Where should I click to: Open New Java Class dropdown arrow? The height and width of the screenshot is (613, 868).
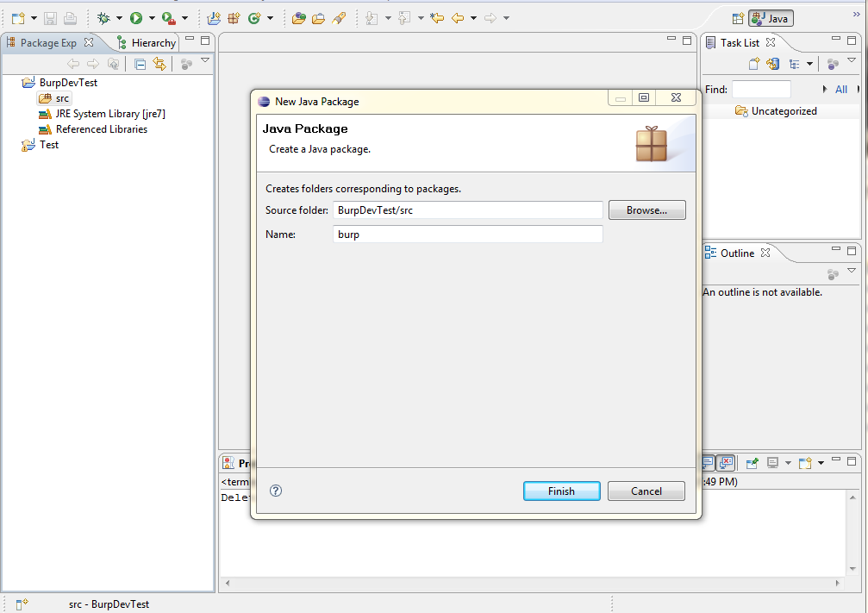[270, 18]
